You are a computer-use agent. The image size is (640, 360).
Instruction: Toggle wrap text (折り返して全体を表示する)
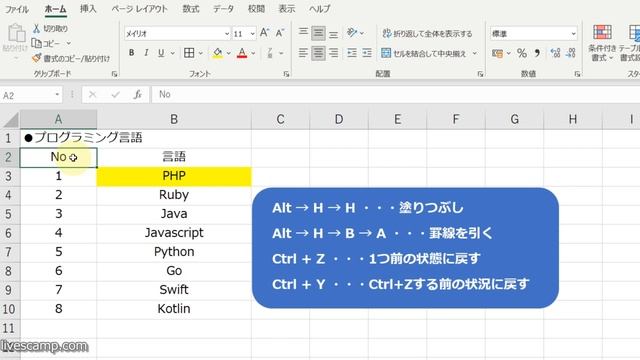coord(427,33)
